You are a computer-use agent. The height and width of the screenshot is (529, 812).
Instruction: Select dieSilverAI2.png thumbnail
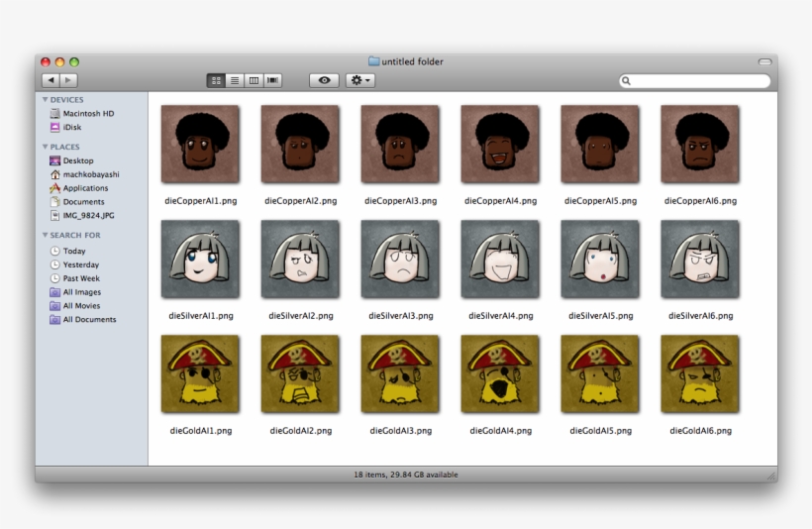click(300, 260)
